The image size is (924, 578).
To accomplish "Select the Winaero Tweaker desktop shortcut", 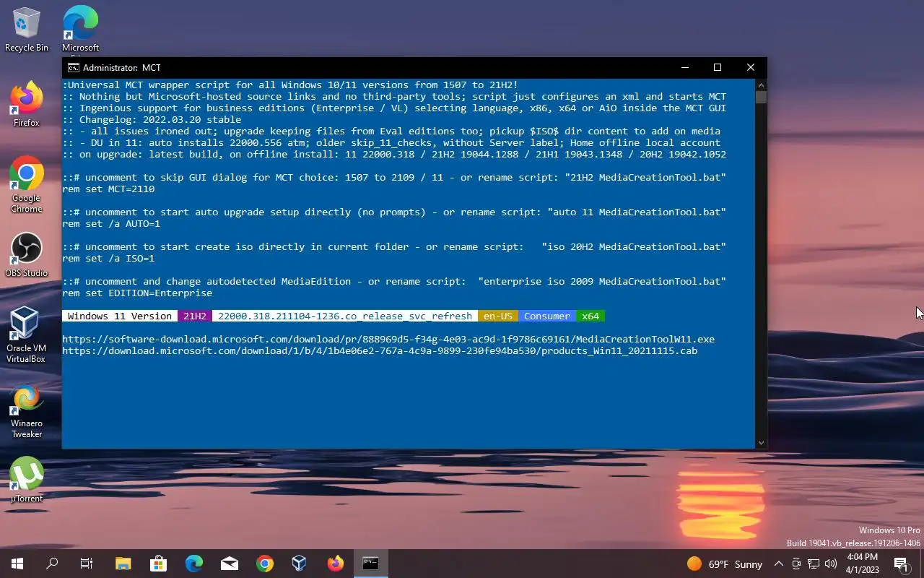I will point(27,412).
